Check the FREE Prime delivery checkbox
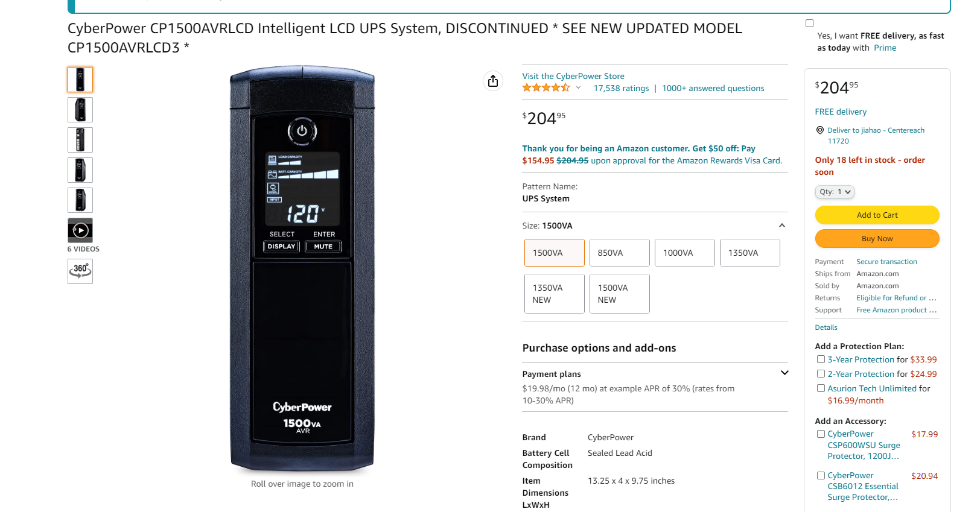Viewport: 980px width, 512px height. point(809,24)
